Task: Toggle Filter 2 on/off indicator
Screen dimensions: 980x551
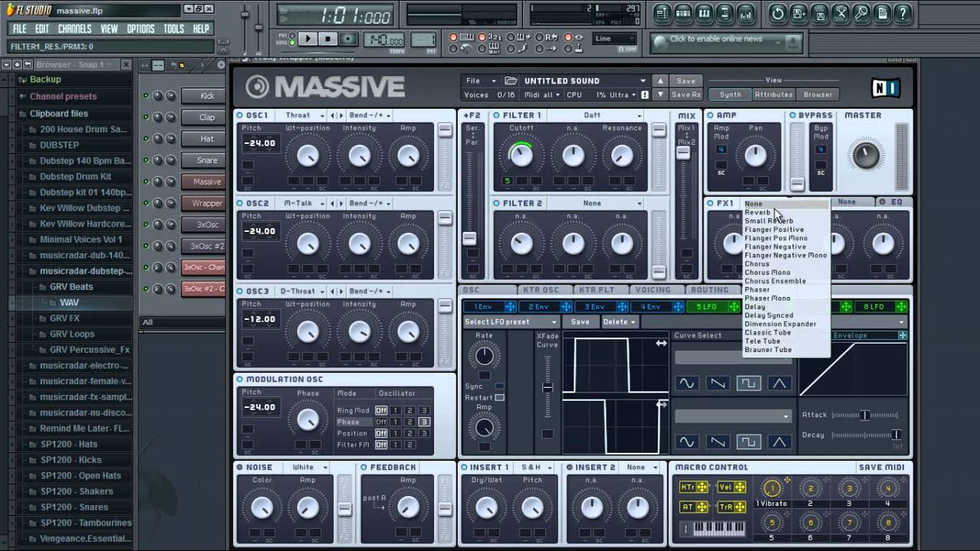Action: pos(496,204)
